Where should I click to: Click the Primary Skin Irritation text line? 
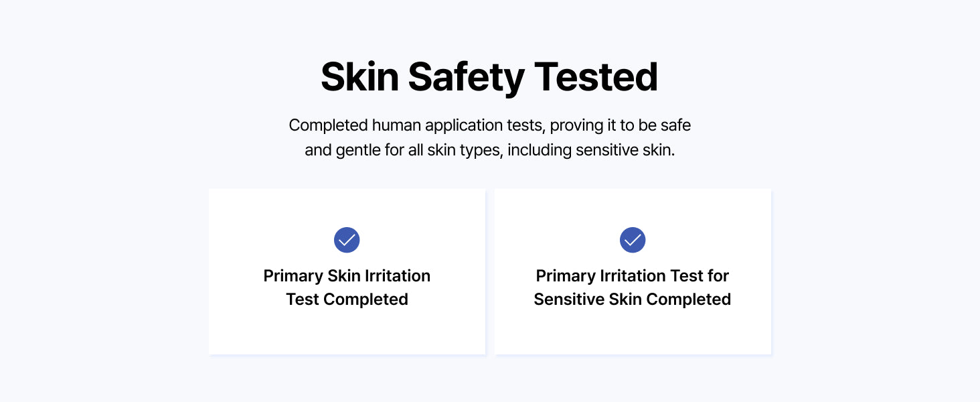click(347, 276)
